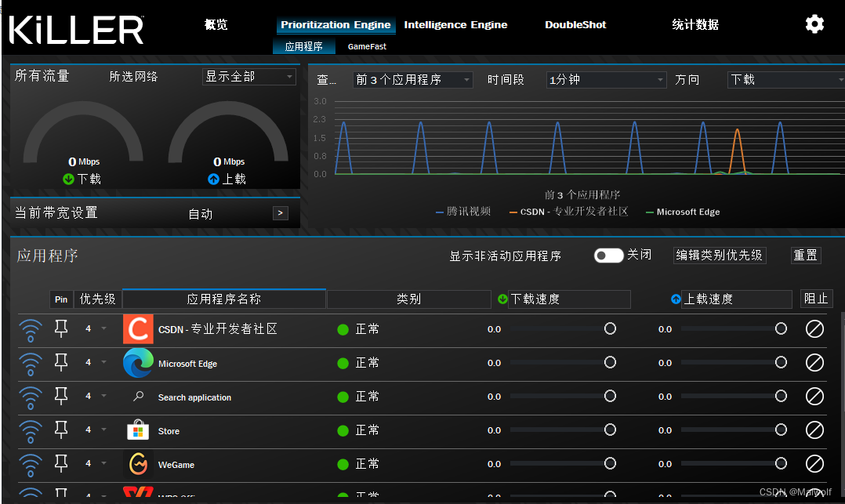Pin the WeGame application

pos(60,462)
